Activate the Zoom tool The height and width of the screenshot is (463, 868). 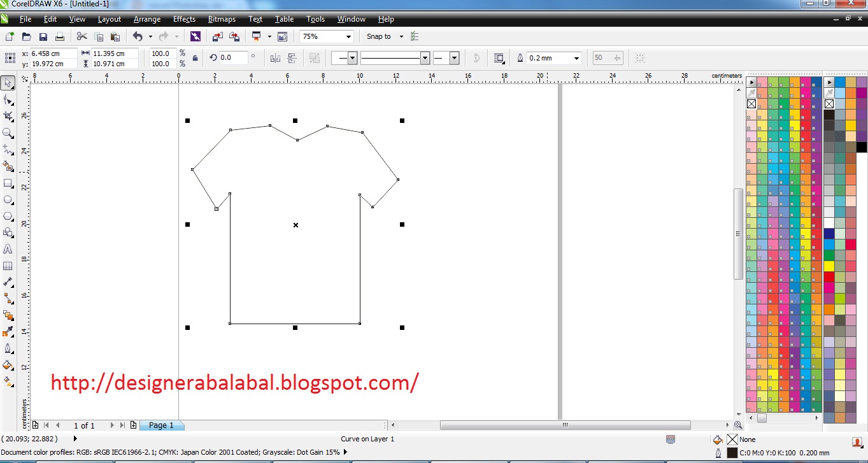click(8, 133)
